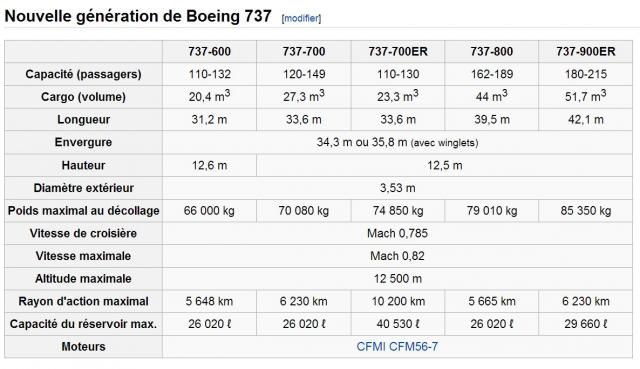This screenshot has height=369, width=640.
Task: Open the CFMI CFM56-7 engine link
Action: (397, 347)
